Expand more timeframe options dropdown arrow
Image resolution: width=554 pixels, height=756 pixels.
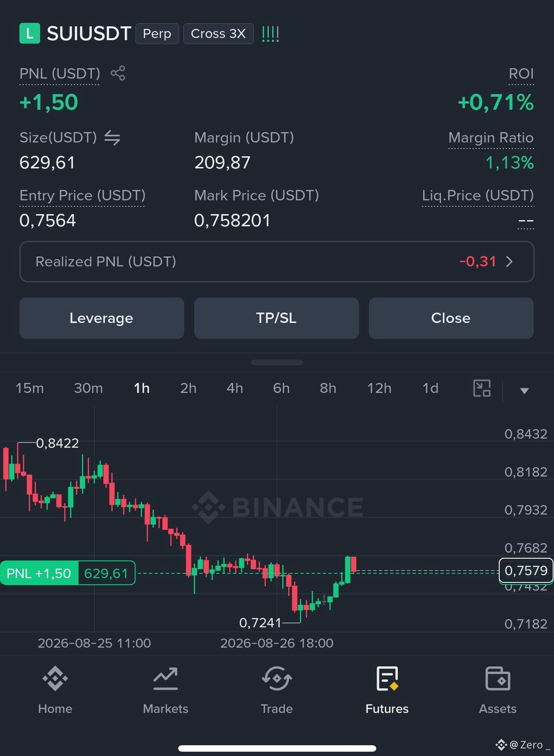click(524, 391)
